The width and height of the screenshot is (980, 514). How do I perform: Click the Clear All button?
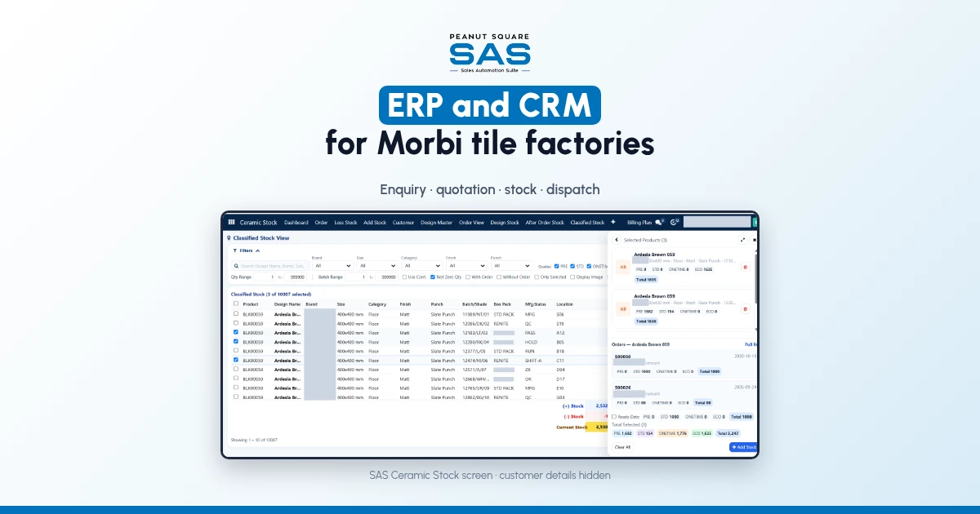(x=622, y=447)
